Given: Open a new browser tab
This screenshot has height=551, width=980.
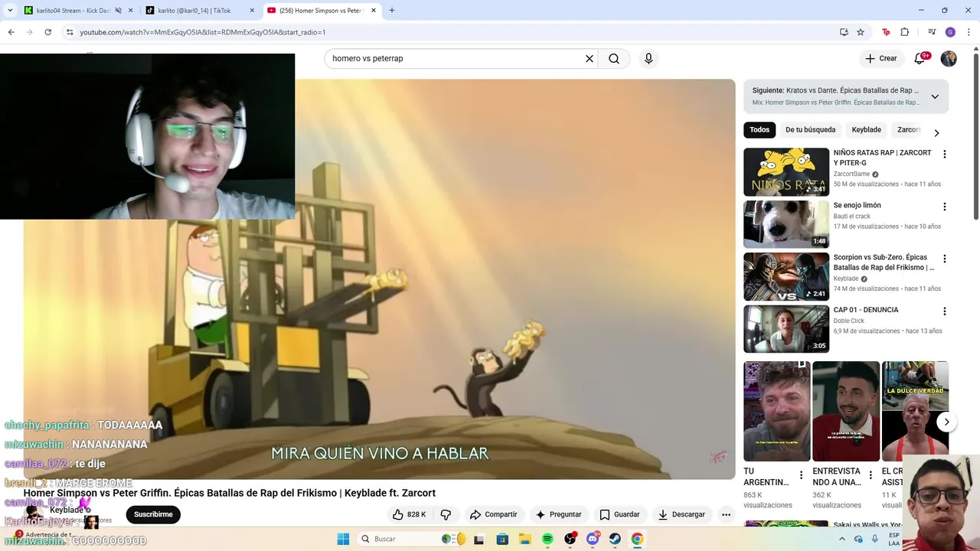Looking at the screenshot, I should tap(392, 11).
